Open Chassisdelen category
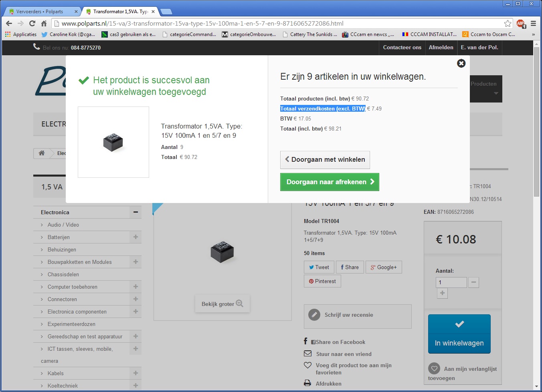This screenshot has height=392, width=542. [63, 275]
